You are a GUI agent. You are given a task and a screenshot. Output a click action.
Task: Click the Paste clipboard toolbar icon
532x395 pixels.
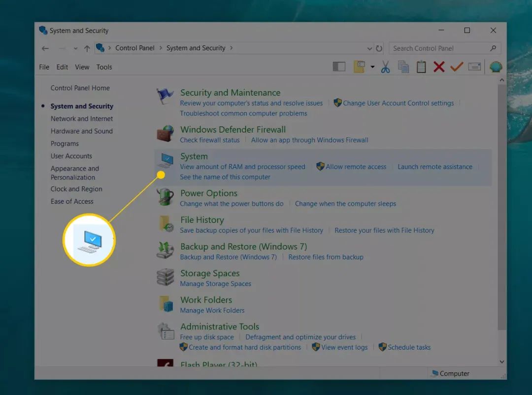421,67
